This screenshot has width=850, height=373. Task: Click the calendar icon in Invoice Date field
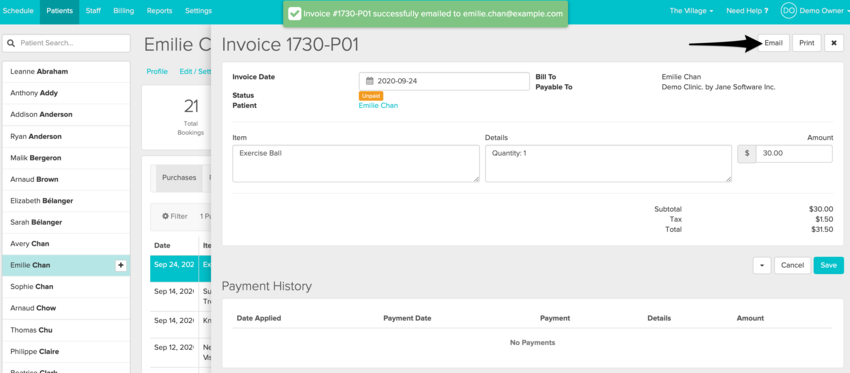click(x=370, y=81)
